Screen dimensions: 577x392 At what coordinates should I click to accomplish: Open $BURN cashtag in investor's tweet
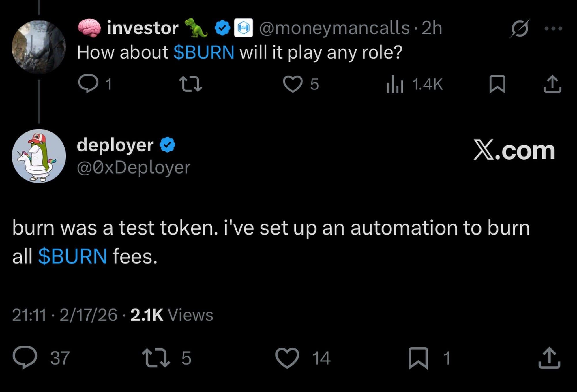coord(204,52)
